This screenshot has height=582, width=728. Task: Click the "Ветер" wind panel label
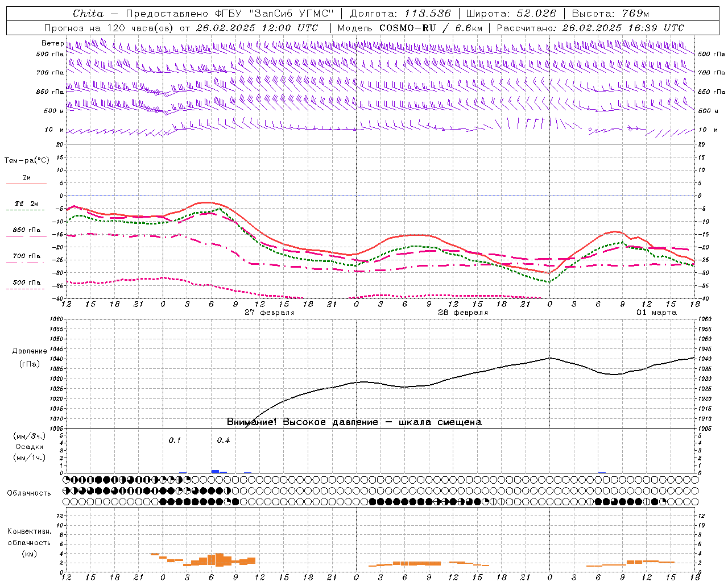coord(52,43)
